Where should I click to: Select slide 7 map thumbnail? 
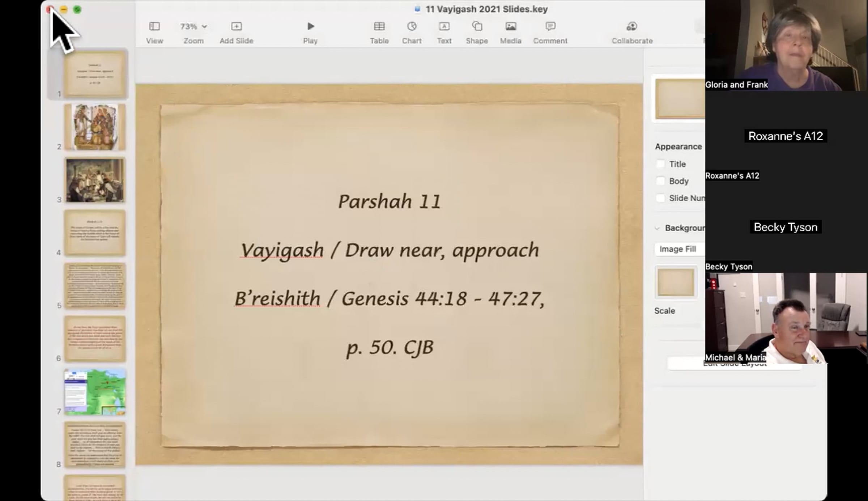[x=95, y=392]
